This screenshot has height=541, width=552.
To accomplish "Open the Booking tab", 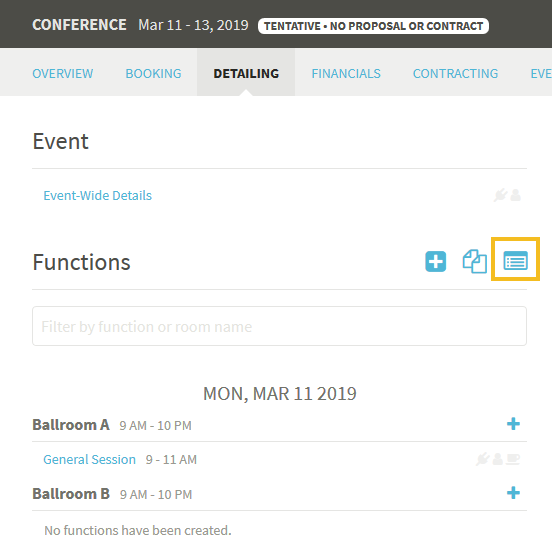I will coord(153,74).
